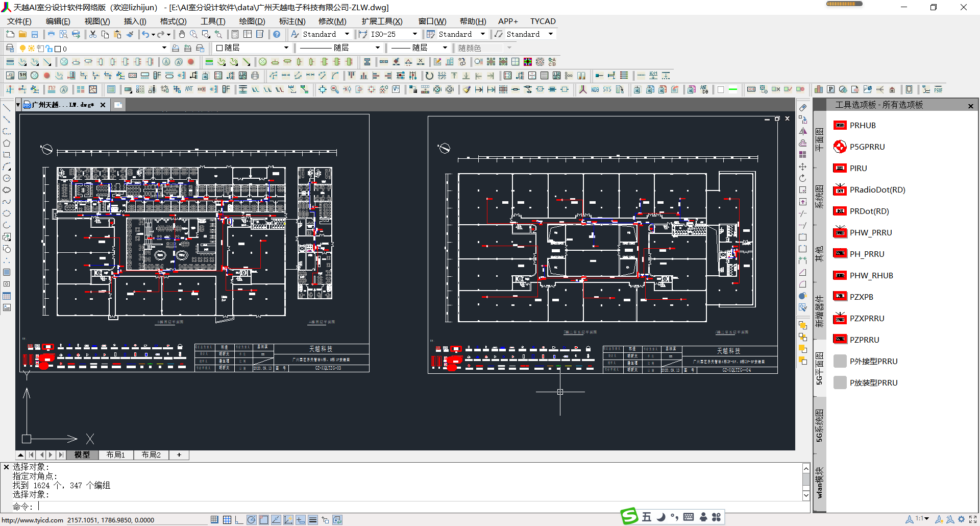980x526 pixels.
Task: Add a new layout with plus tab
Action: tap(179, 455)
